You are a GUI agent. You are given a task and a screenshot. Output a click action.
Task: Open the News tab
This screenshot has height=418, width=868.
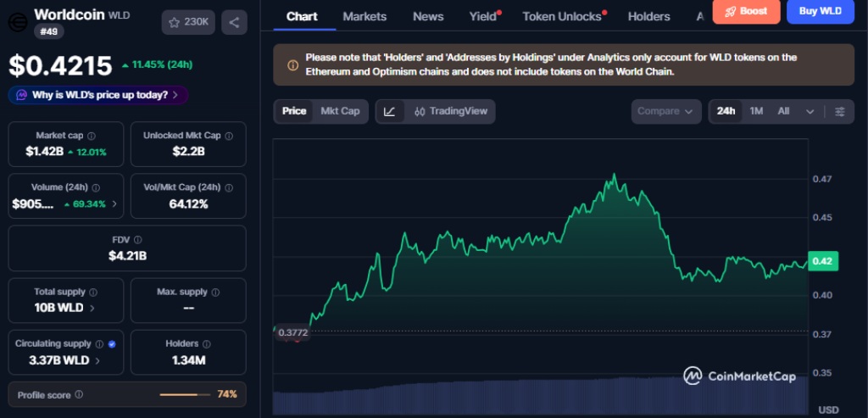coord(428,17)
